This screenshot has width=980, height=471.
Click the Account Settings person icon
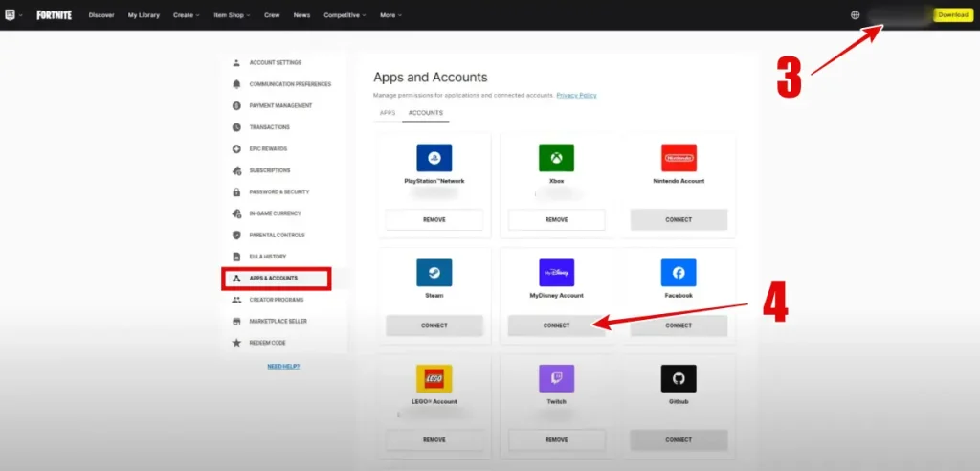click(x=236, y=62)
